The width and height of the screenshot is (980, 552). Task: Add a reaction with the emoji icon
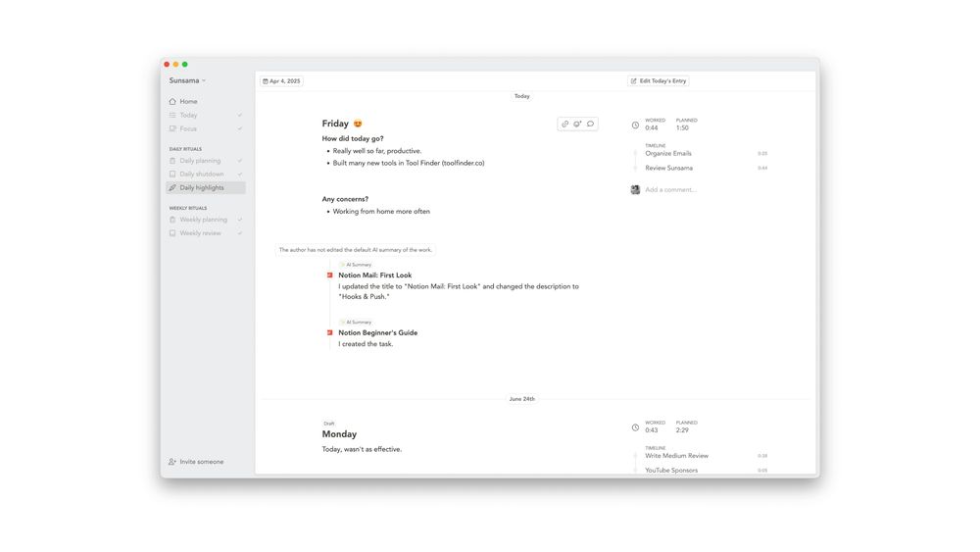[577, 124]
